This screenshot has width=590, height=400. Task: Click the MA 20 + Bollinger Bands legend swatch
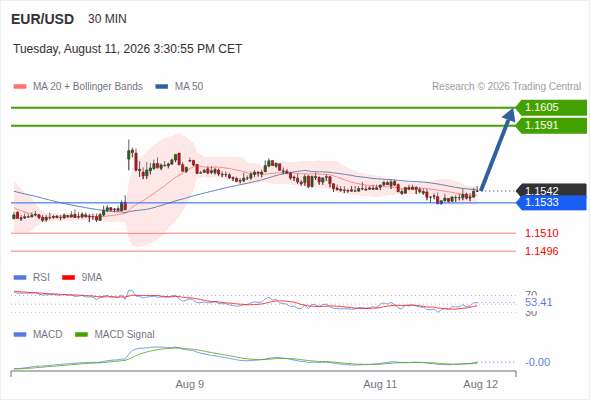point(20,87)
